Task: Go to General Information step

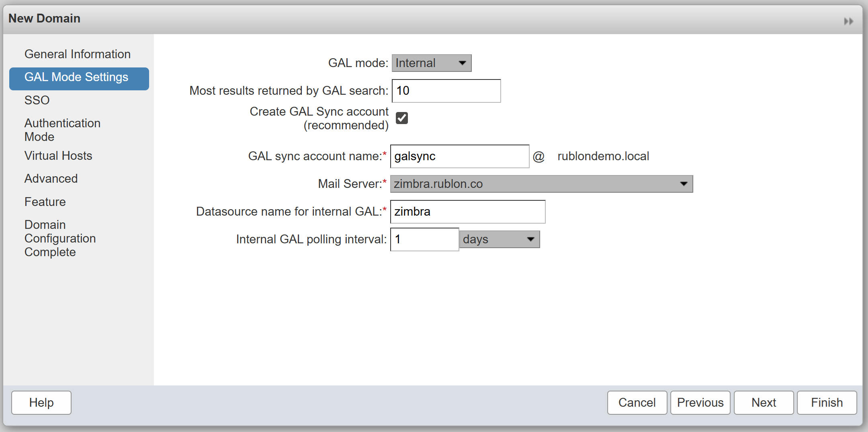Action: (x=77, y=54)
